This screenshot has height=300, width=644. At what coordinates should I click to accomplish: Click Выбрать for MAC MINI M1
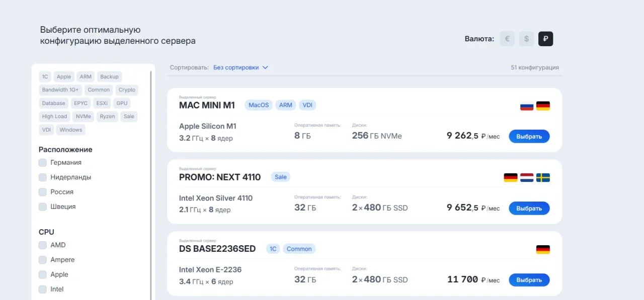[529, 136]
